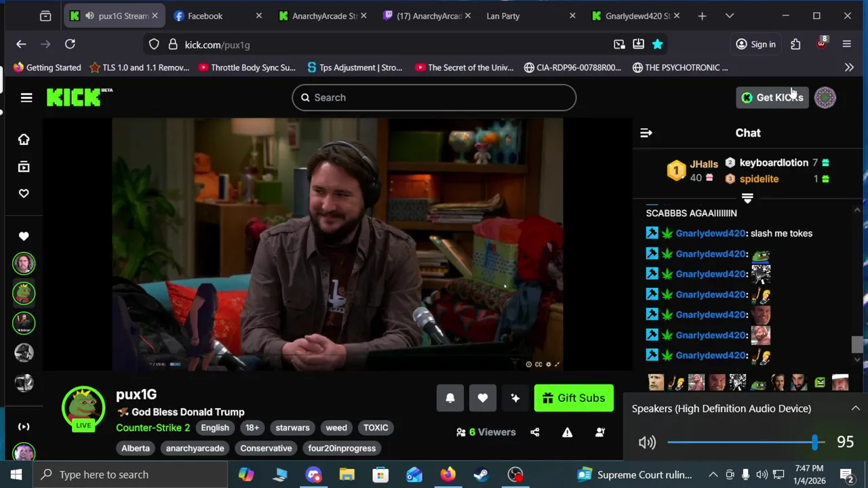Click the chat vertical scrollbar thumb

(856, 344)
